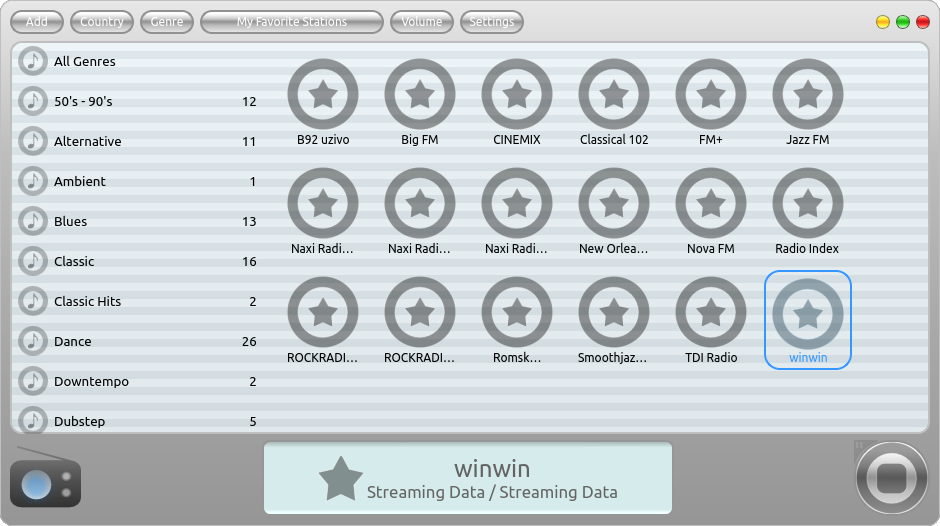Image resolution: width=940 pixels, height=526 pixels.
Task: Select the Big FM station icon
Action: [x=420, y=94]
